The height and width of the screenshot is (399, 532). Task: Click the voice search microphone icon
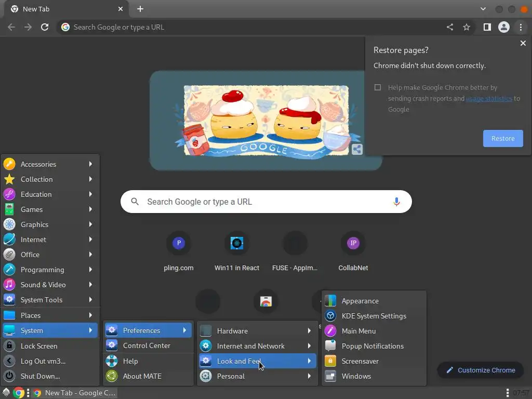point(396,202)
